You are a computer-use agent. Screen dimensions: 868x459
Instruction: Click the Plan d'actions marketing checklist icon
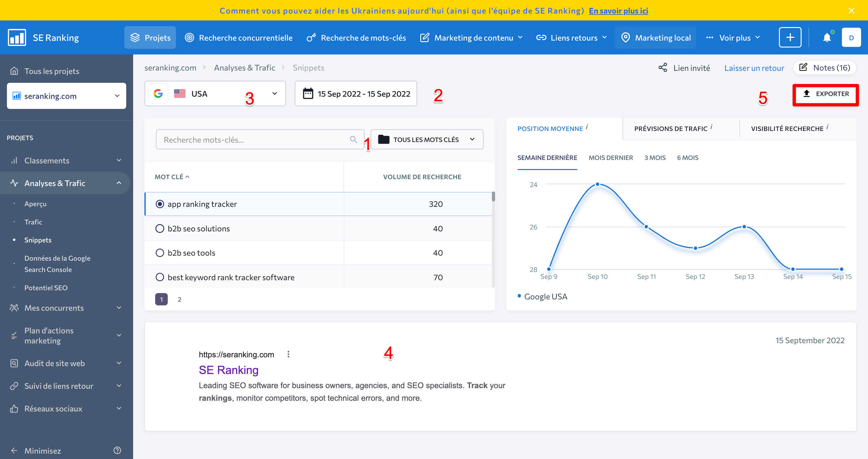pyautogui.click(x=14, y=335)
